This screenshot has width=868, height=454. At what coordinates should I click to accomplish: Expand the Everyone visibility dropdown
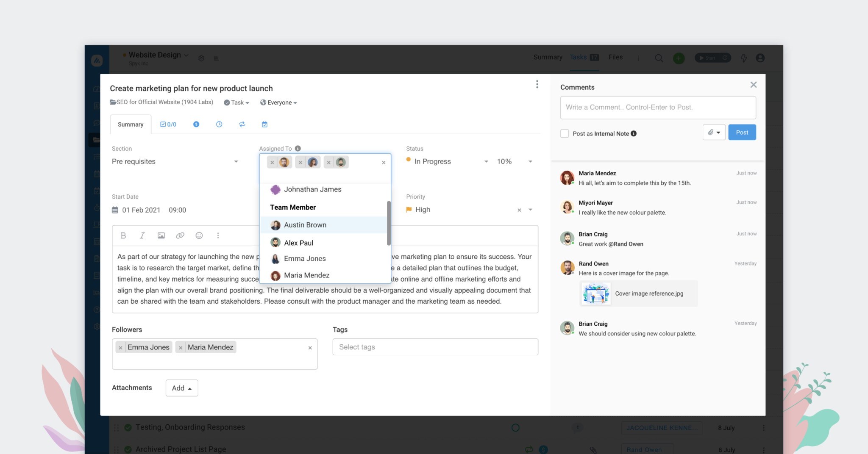[279, 102]
